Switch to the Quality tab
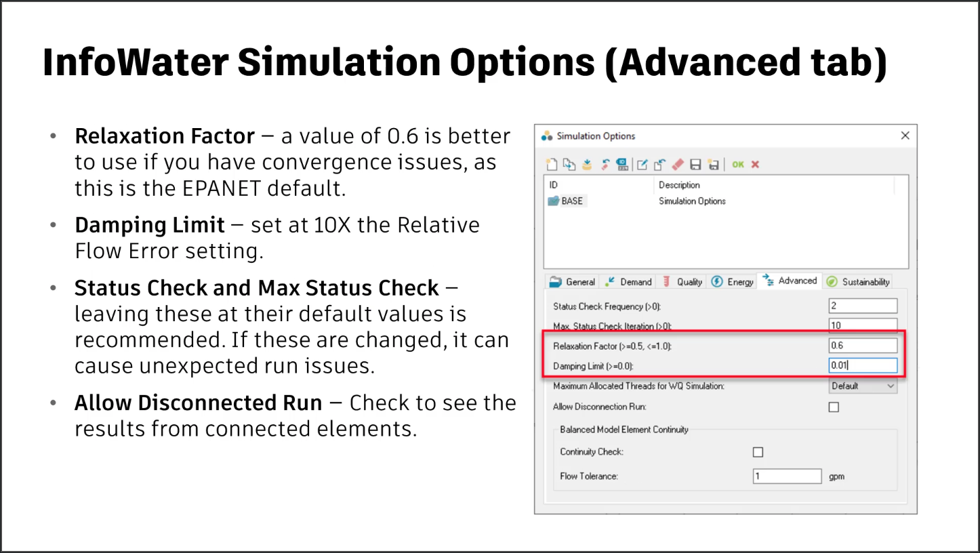980x553 pixels. 682,282
